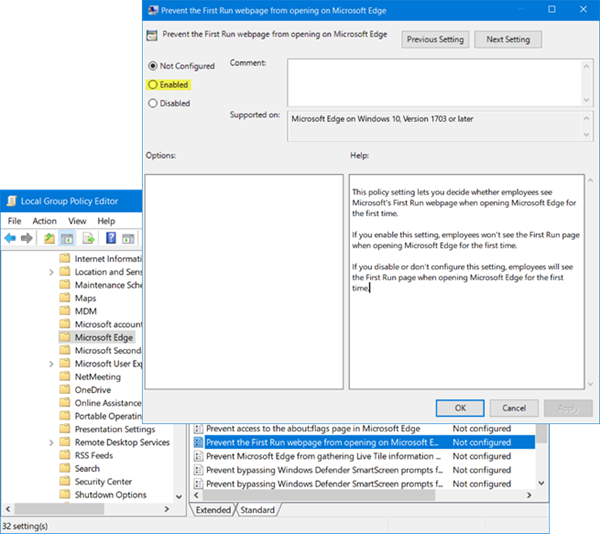Select 'Prevent the First Run webpage' list row
The height and width of the screenshot is (534, 600).
tap(364, 442)
